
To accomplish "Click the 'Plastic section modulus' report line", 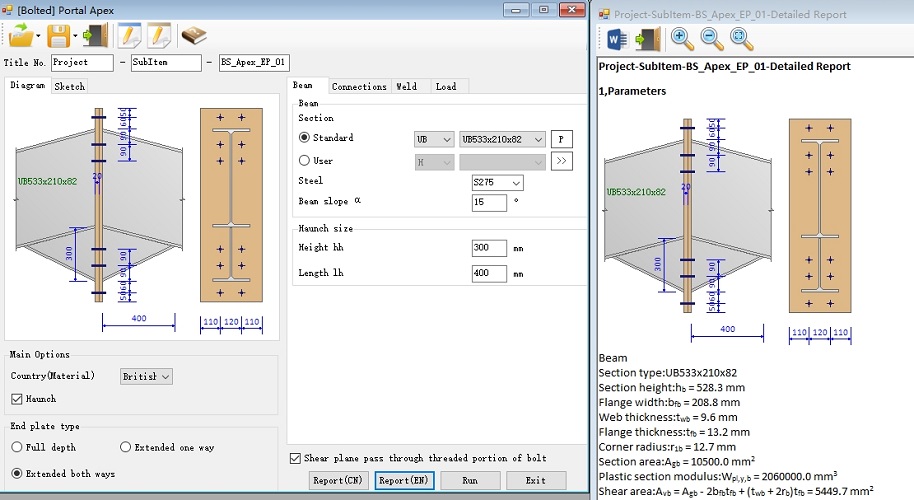I will coord(718,476).
